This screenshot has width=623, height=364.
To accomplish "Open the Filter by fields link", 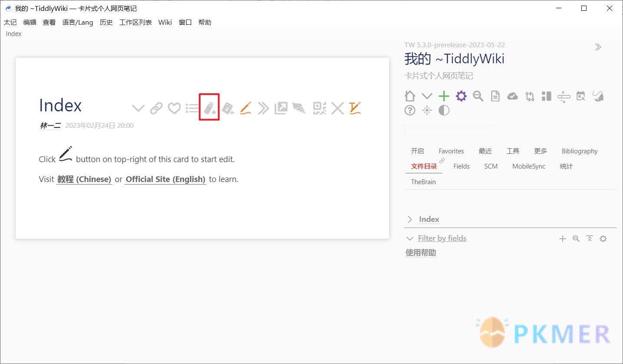I will [x=442, y=238].
